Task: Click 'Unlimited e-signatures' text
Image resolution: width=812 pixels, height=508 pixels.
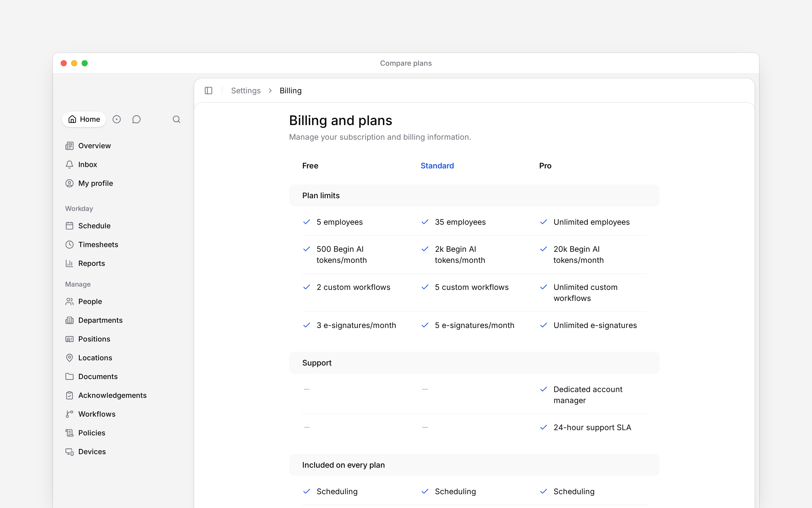Action: [x=595, y=325]
